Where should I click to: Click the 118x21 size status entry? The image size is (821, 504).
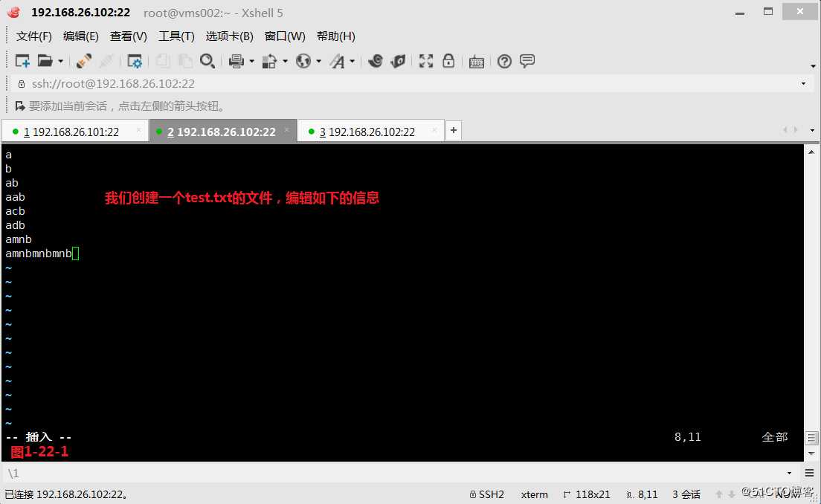click(x=587, y=494)
